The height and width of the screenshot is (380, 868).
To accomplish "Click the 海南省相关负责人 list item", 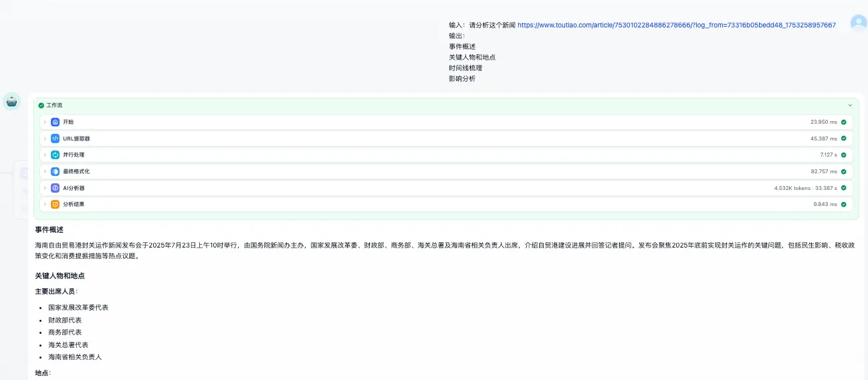I will [75, 357].
